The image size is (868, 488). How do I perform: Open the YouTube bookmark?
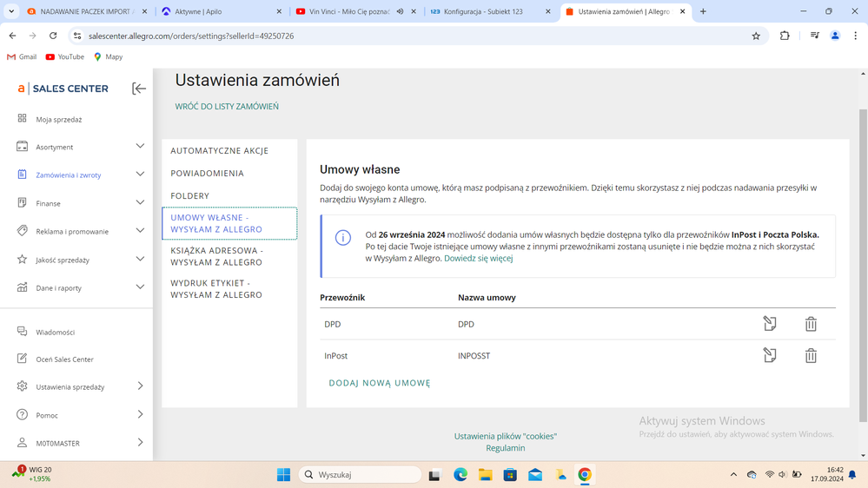[x=65, y=56]
